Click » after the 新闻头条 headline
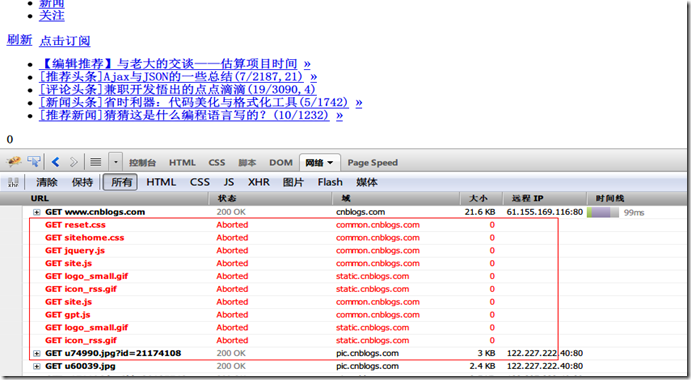691x380 pixels. 359,102
